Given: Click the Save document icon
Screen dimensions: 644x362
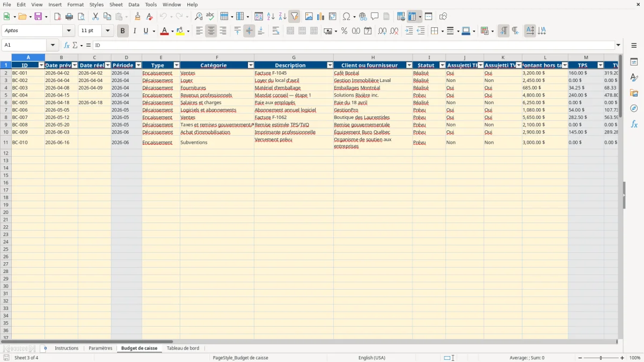Looking at the screenshot, I should (38, 17).
